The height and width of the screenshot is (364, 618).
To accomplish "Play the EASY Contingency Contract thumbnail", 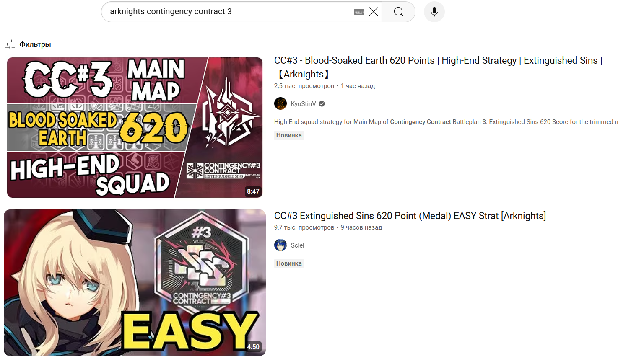I will click(x=135, y=283).
